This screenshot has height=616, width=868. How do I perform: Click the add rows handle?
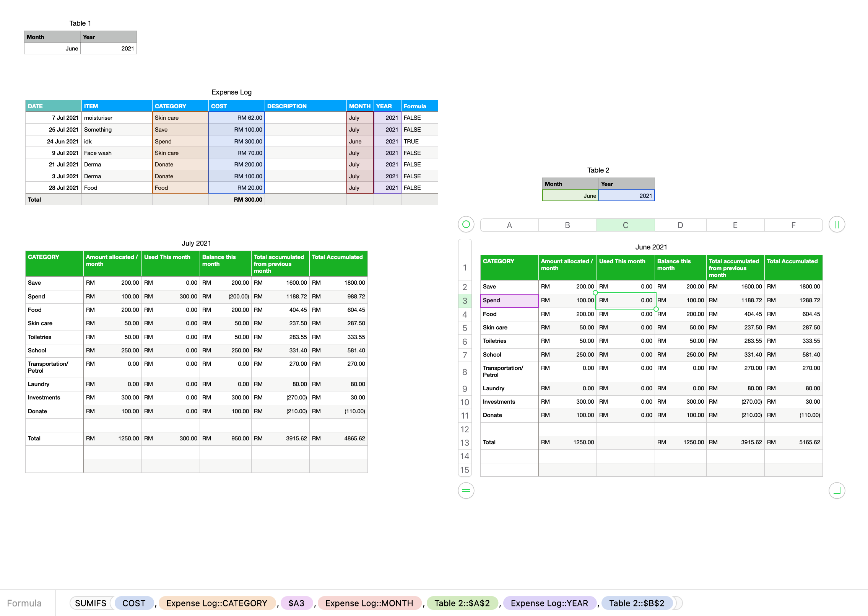(x=466, y=491)
